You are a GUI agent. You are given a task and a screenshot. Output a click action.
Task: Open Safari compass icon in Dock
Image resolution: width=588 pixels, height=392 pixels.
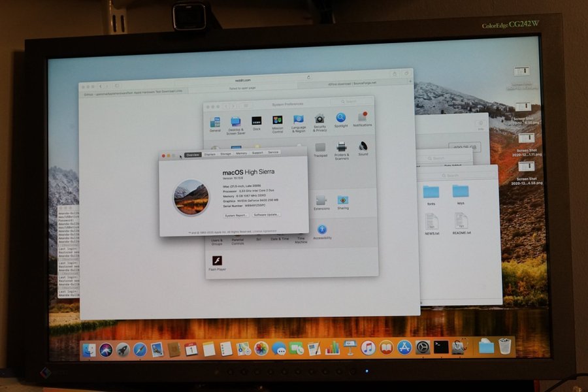tap(140, 350)
